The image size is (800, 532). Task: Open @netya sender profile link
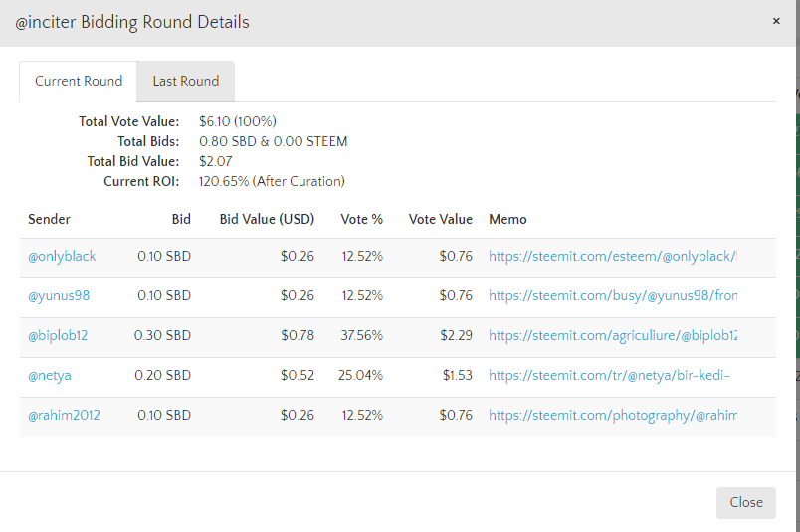(50, 376)
